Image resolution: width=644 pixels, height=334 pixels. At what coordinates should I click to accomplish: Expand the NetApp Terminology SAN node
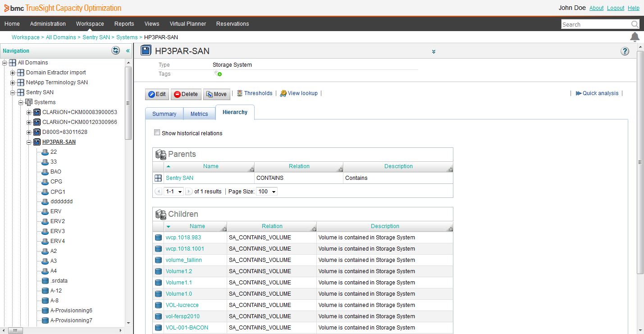click(13, 82)
